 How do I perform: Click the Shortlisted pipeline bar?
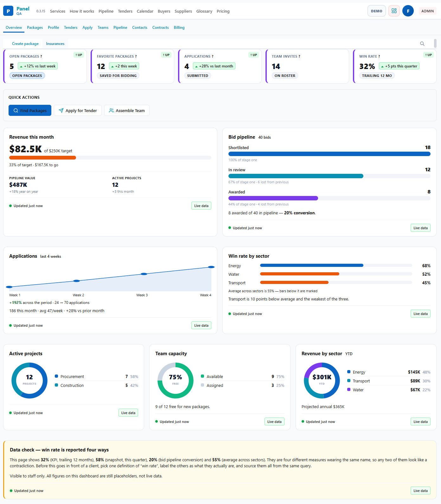[329, 154]
